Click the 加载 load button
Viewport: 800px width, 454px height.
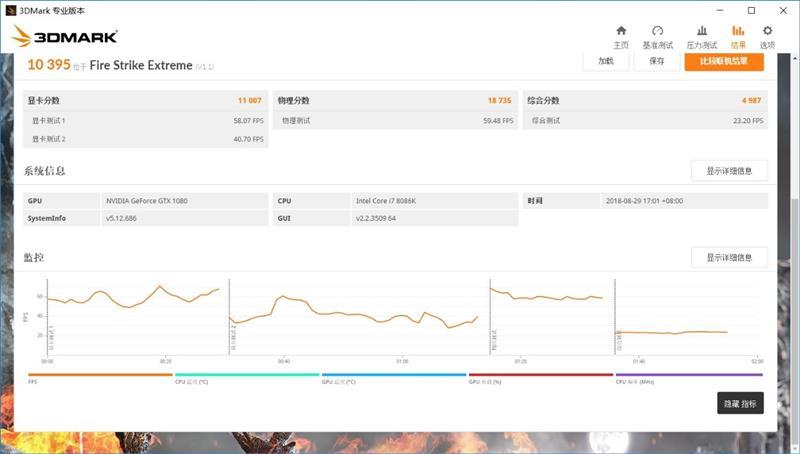click(606, 61)
